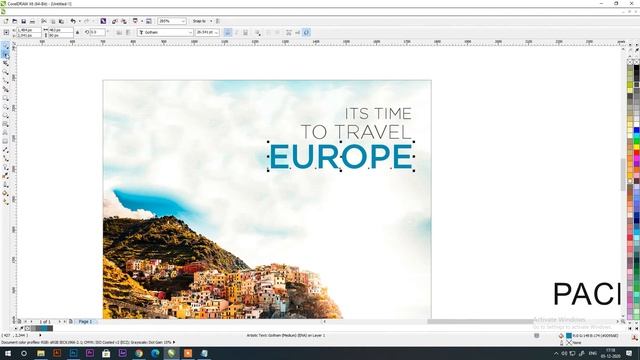Click the Copy icon

point(53,21)
